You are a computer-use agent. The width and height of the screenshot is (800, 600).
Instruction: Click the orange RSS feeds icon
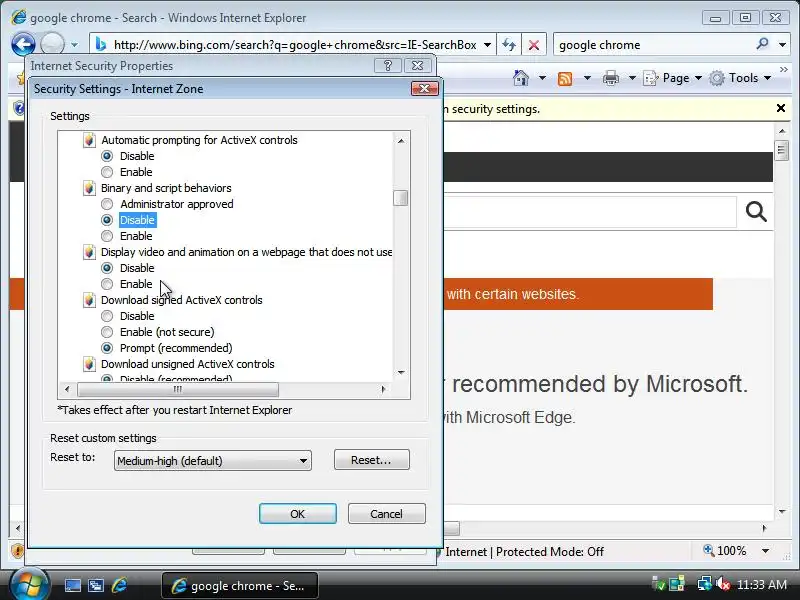click(x=565, y=79)
